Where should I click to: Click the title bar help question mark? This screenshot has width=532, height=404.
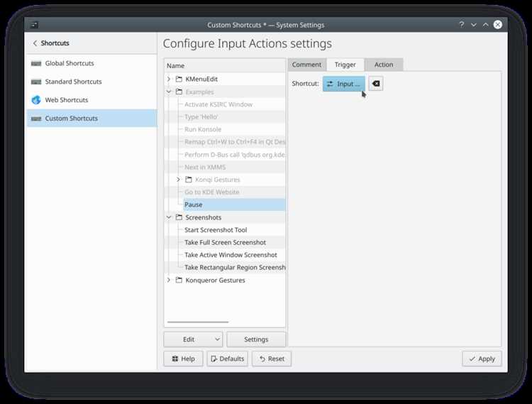462,25
